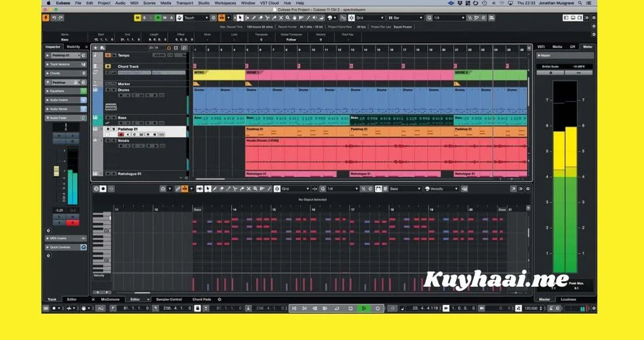Open the Key Editor Grid snap dropdown

(x=295, y=189)
